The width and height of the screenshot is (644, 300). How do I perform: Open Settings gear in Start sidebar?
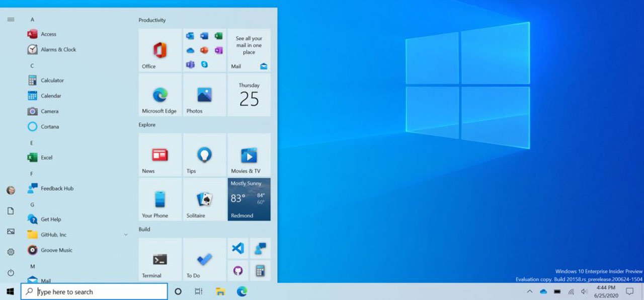11,252
